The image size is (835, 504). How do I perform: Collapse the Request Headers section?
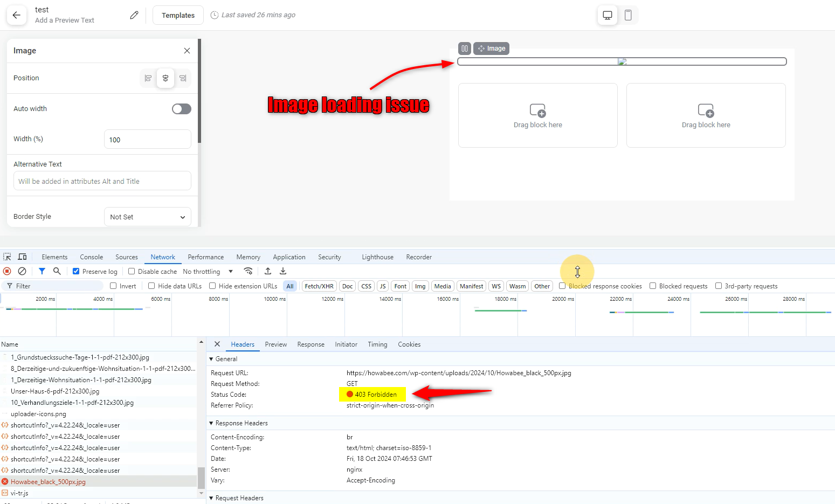[211, 498]
